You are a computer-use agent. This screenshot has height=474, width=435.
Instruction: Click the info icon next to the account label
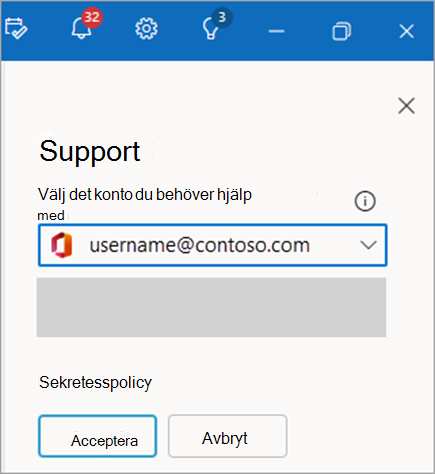click(x=365, y=201)
